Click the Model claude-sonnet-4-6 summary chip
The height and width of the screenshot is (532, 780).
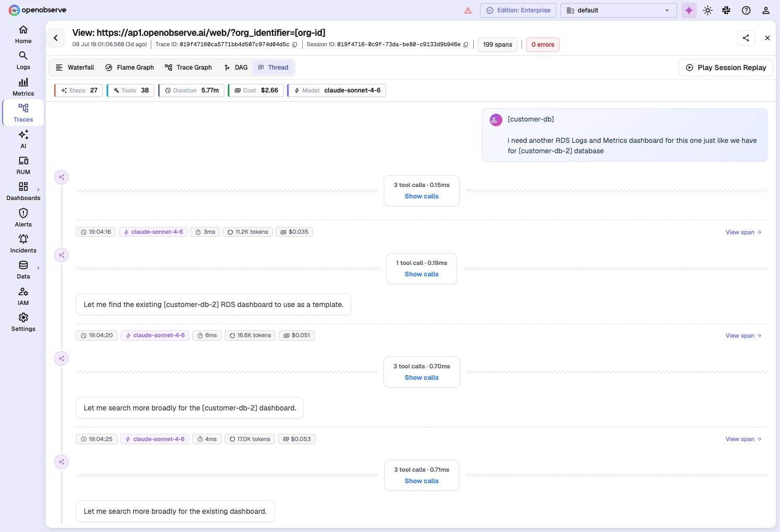click(x=336, y=90)
